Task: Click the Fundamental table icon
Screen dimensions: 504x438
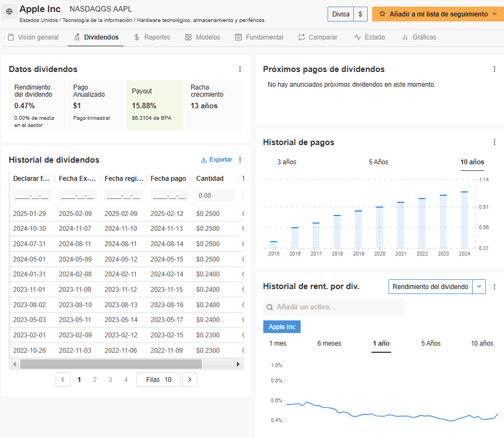Action: tap(238, 37)
